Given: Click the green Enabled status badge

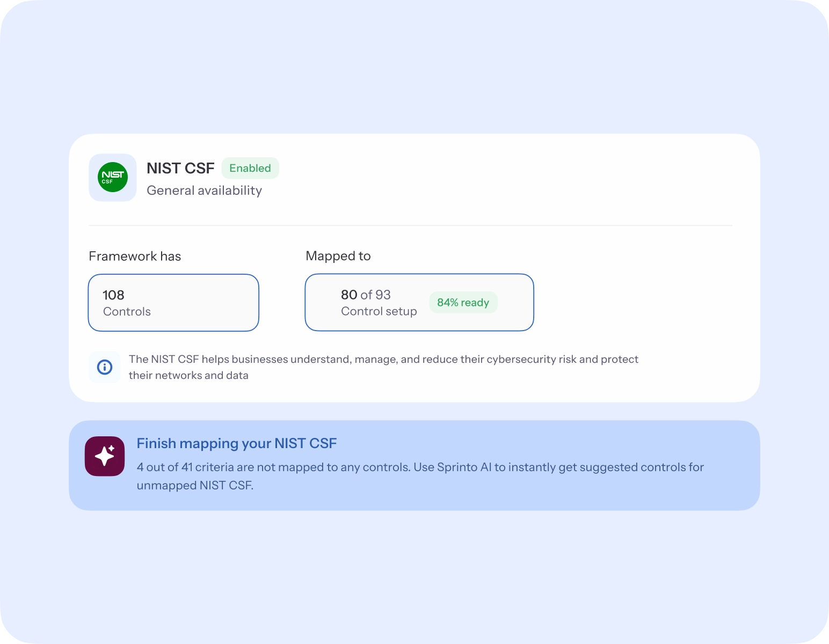Looking at the screenshot, I should [x=250, y=168].
